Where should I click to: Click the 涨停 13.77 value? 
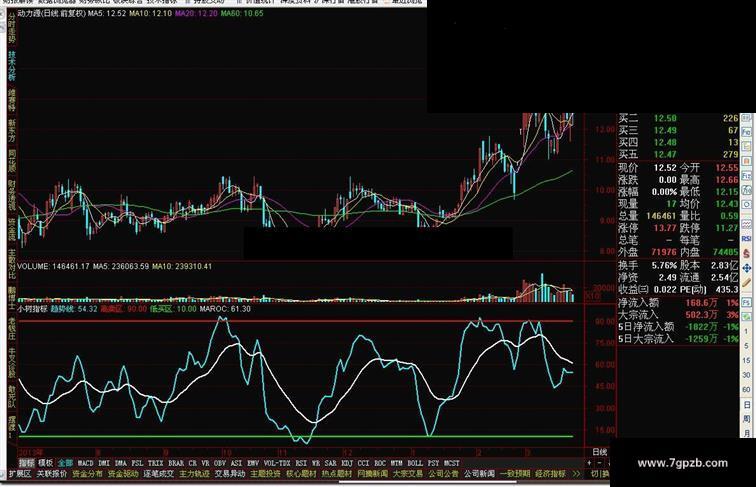[665, 228]
